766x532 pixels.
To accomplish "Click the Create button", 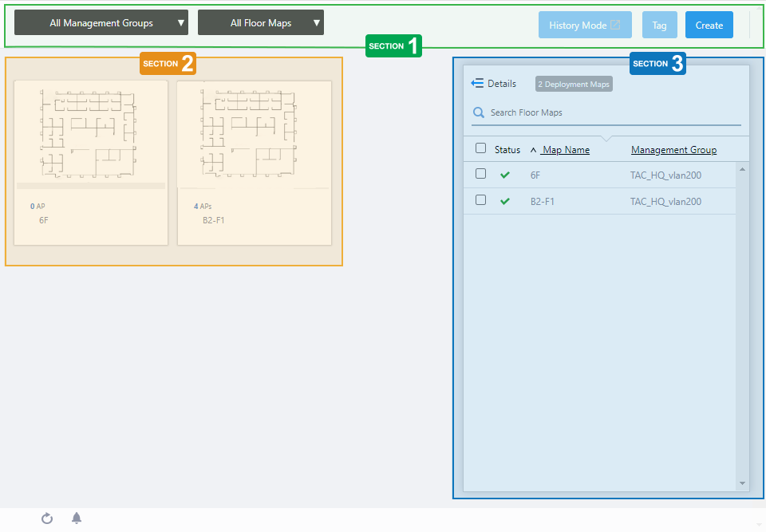I will click(709, 26).
